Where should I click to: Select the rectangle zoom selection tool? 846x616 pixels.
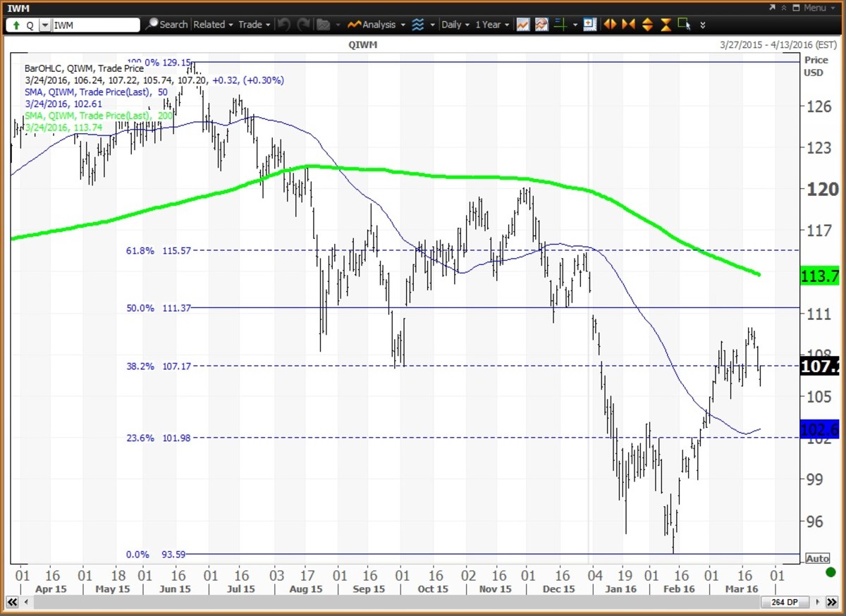pyautogui.click(x=684, y=25)
